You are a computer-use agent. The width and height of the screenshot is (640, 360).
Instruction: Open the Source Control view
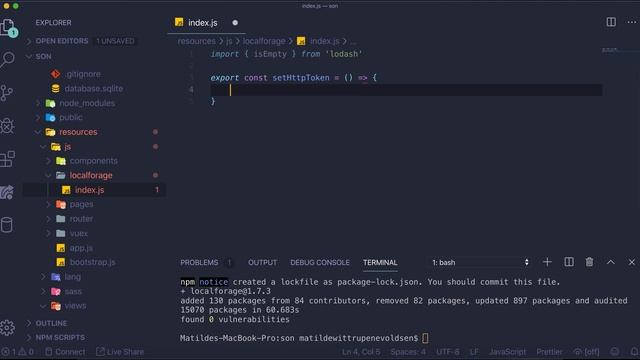pyautogui.click(x=7, y=93)
